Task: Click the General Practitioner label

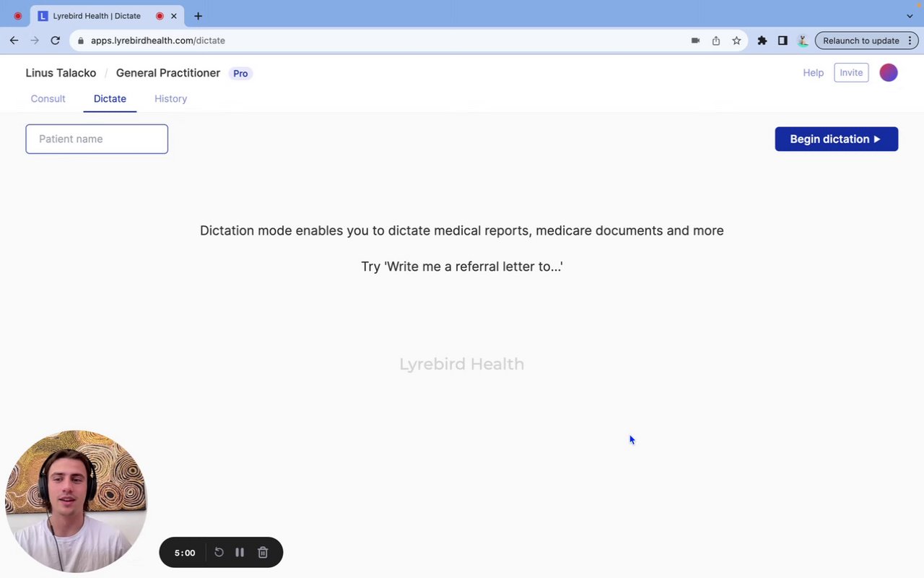Action: 168,73
